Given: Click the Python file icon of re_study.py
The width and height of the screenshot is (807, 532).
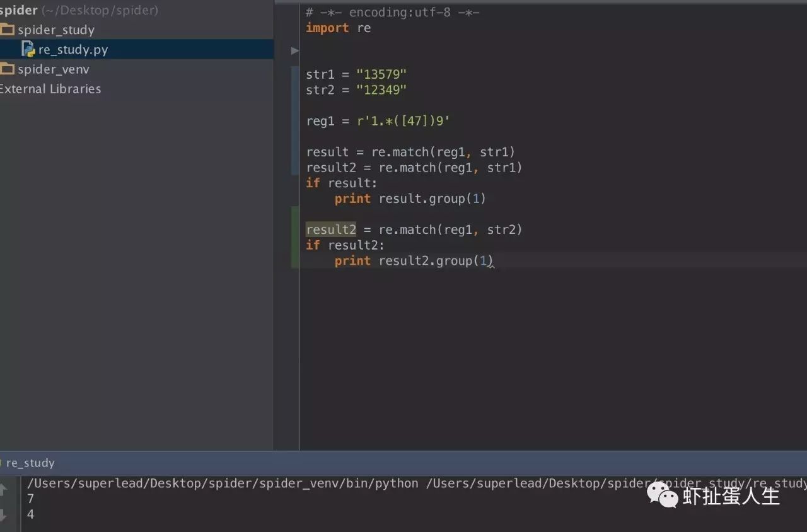Looking at the screenshot, I should click(28, 49).
